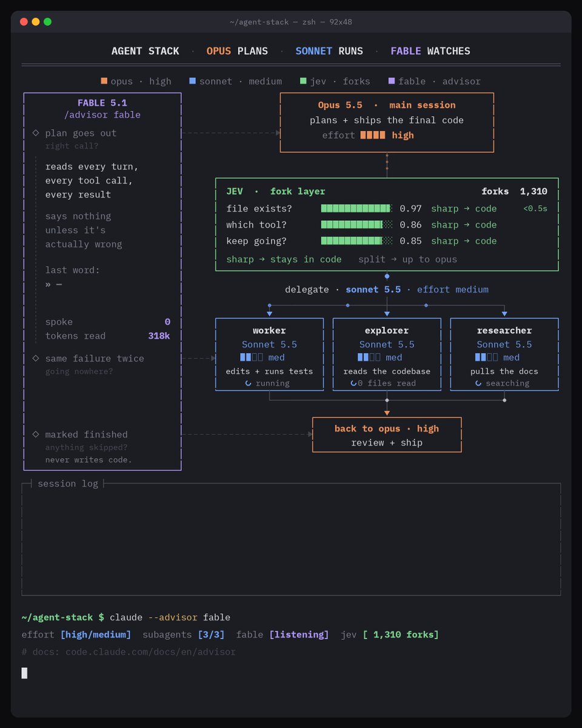Click the diamond beside 'same failure twice'
The height and width of the screenshot is (728, 582).
coord(35,359)
